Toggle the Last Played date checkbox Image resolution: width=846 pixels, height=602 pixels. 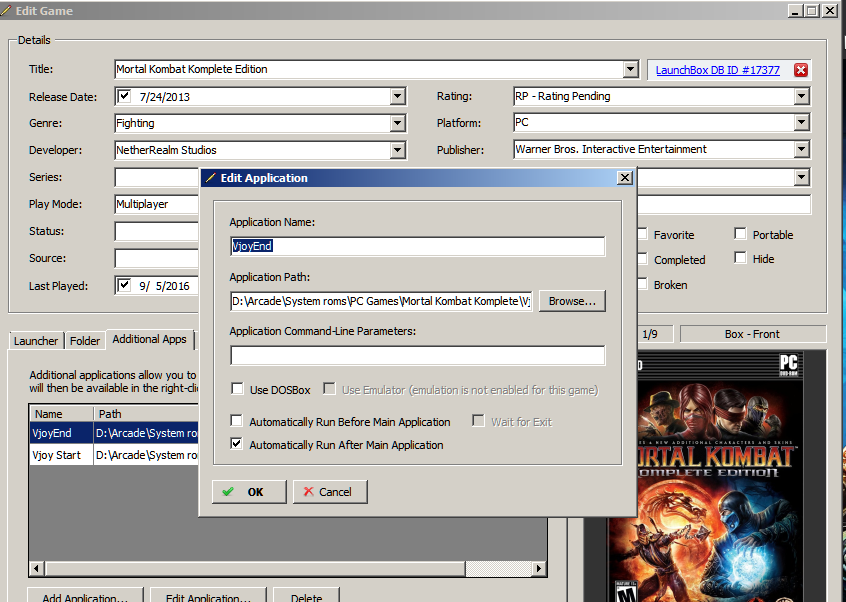[124, 285]
